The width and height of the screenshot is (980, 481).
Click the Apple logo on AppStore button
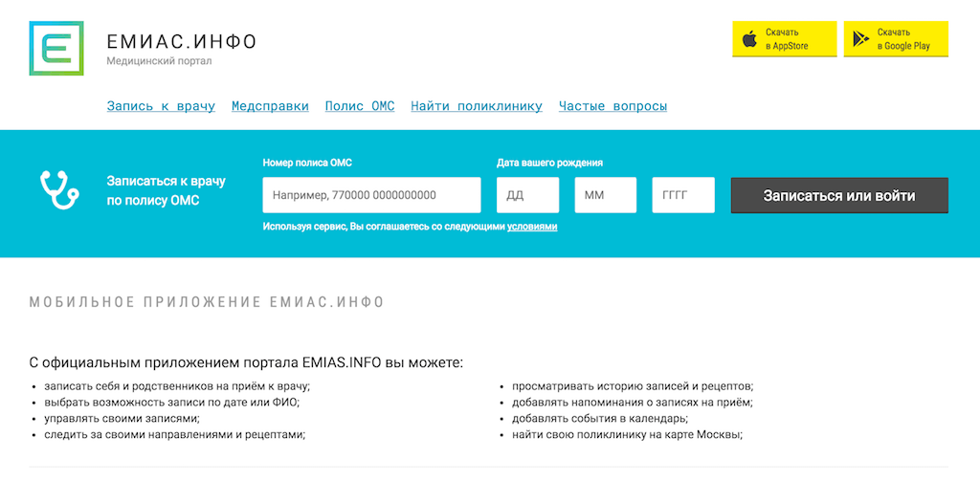(750, 39)
